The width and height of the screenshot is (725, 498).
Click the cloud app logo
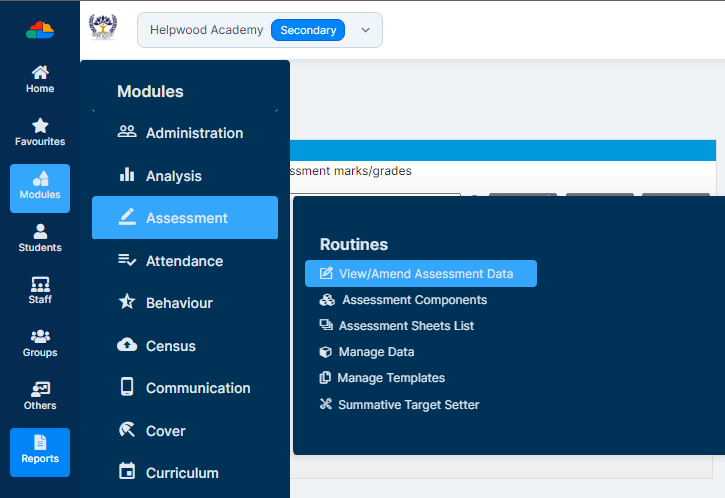[40, 30]
